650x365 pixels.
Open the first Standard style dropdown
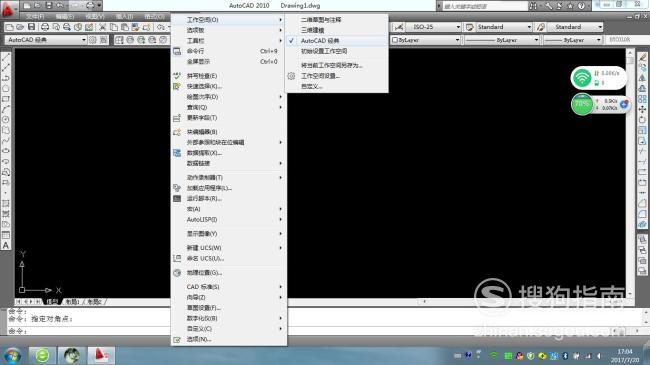pos(503,27)
